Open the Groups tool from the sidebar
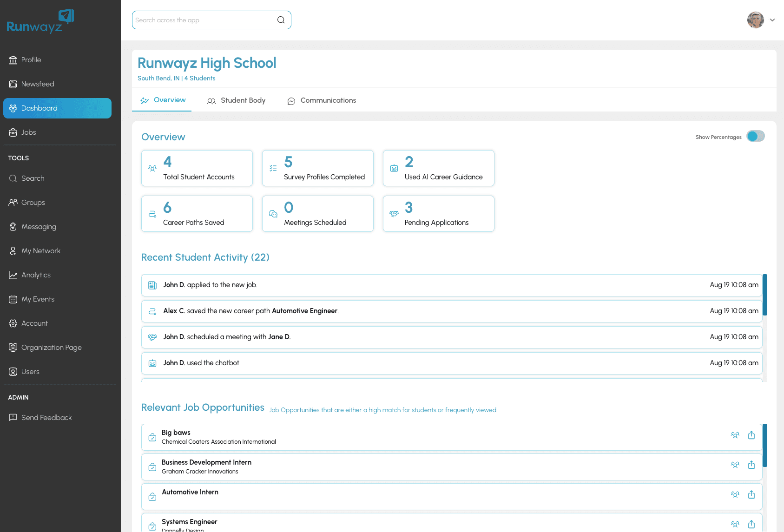The image size is (784, 532). click(33, 203)
